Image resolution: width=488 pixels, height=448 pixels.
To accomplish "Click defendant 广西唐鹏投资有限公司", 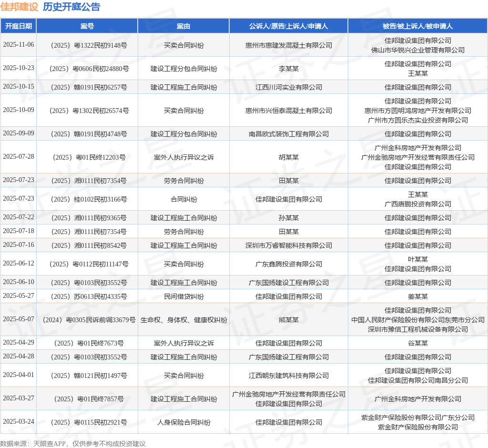I will pos(417,204).
